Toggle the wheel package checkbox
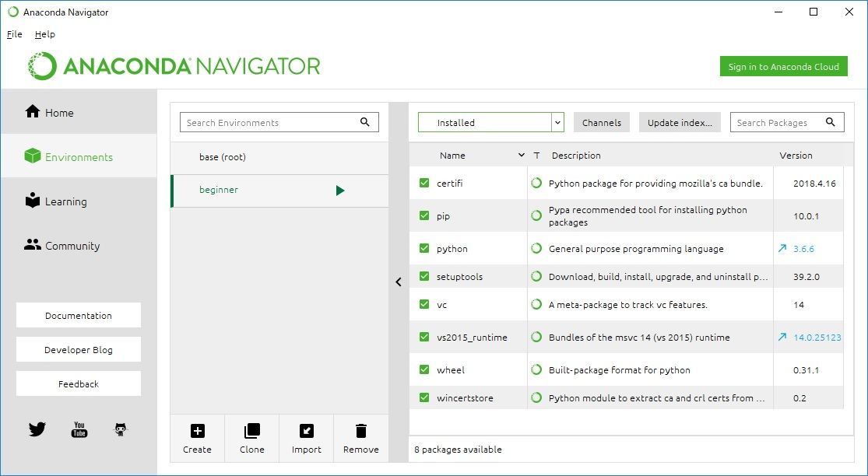The width and height of the screenshot is (868, 476). (424, 369)
